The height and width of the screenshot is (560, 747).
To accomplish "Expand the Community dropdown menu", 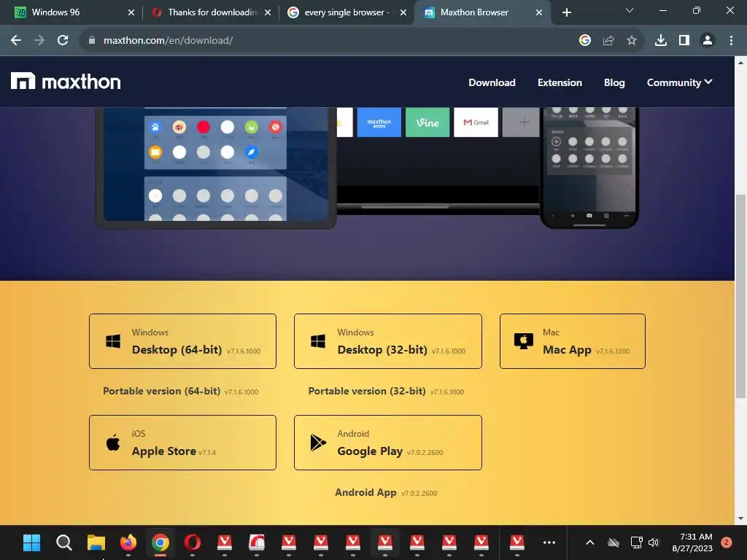I will pos(679,82).
